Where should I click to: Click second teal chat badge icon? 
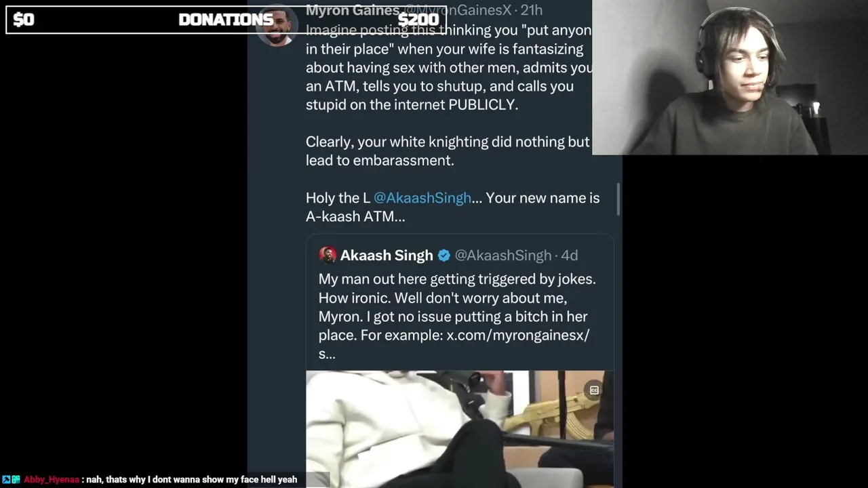(16, 479)
